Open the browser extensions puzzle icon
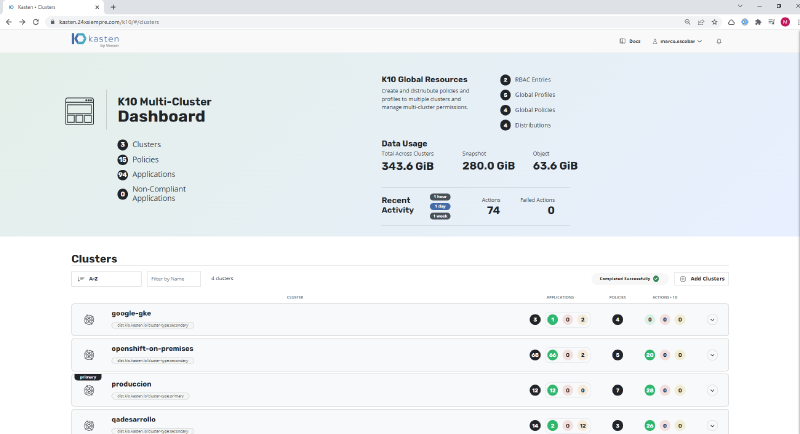The width and height of the screenshot is (800, 434). [x=758, y=22]
